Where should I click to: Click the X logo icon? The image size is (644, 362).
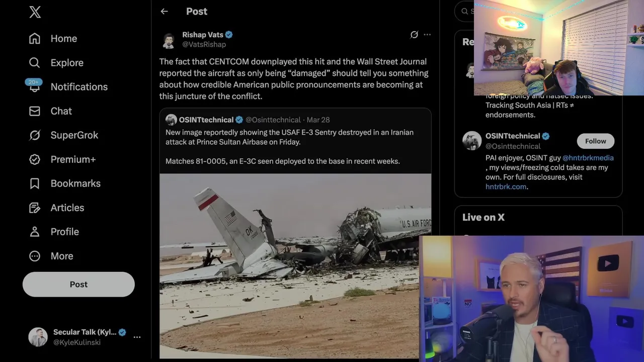(x=35, y=12)
